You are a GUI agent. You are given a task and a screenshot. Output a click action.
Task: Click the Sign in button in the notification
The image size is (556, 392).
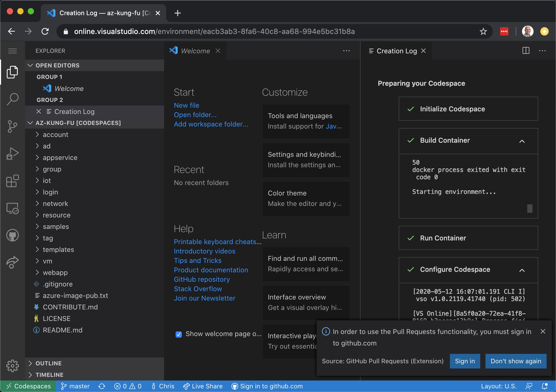[x=465, y=361]
